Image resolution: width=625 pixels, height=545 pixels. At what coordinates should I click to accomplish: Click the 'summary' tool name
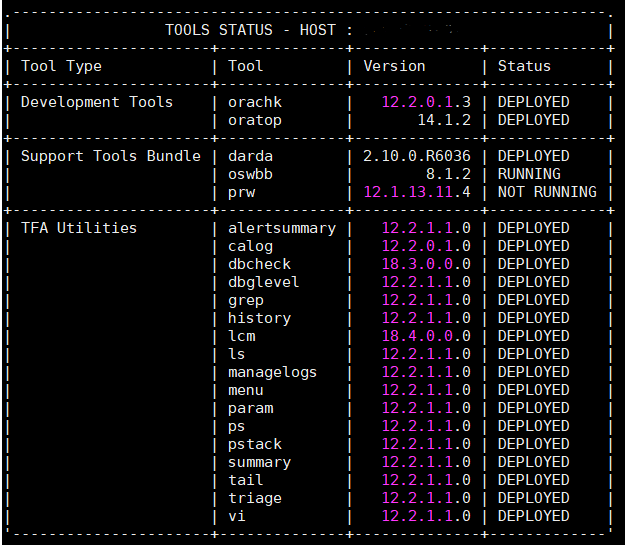tap(259, 462)
